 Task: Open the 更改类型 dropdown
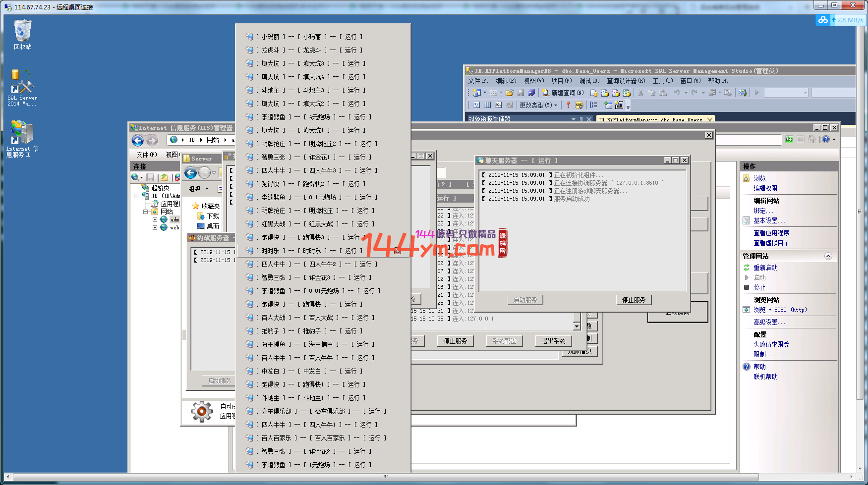pos(538,105)
